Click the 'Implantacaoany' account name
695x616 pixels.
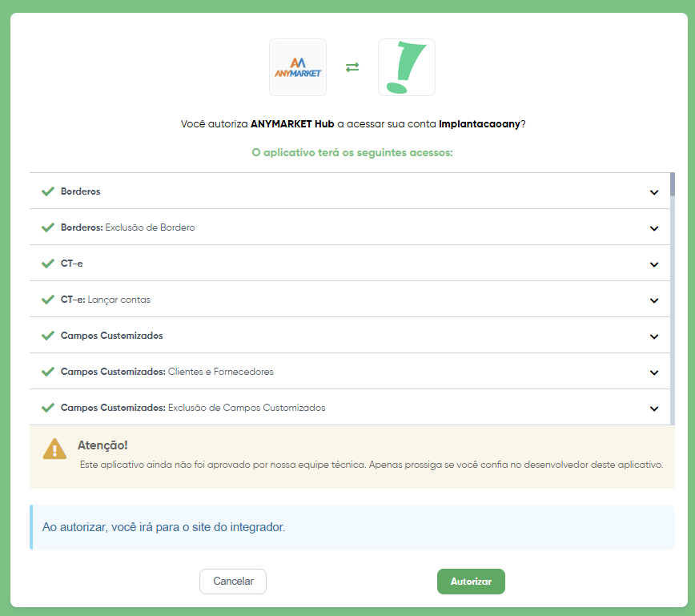tap(479, 123)
